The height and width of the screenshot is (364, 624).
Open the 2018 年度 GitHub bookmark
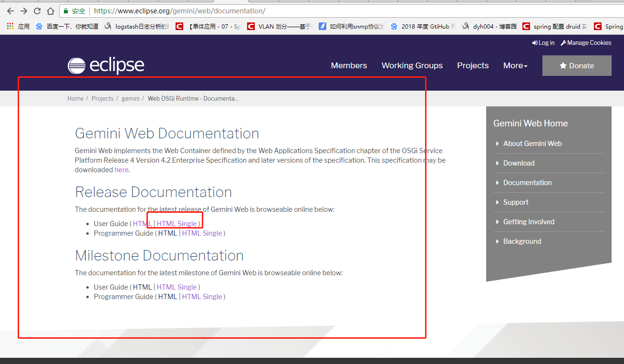pos(423,26)
